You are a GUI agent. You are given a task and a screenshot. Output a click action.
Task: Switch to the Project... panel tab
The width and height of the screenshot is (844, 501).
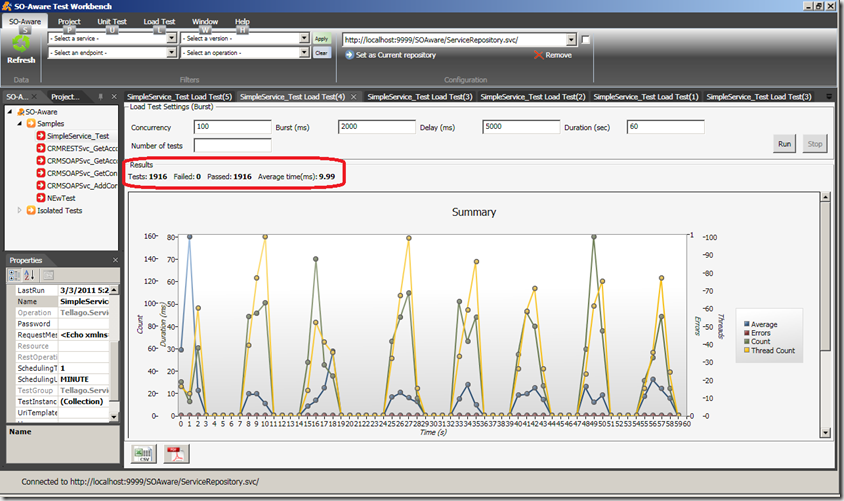65,96
